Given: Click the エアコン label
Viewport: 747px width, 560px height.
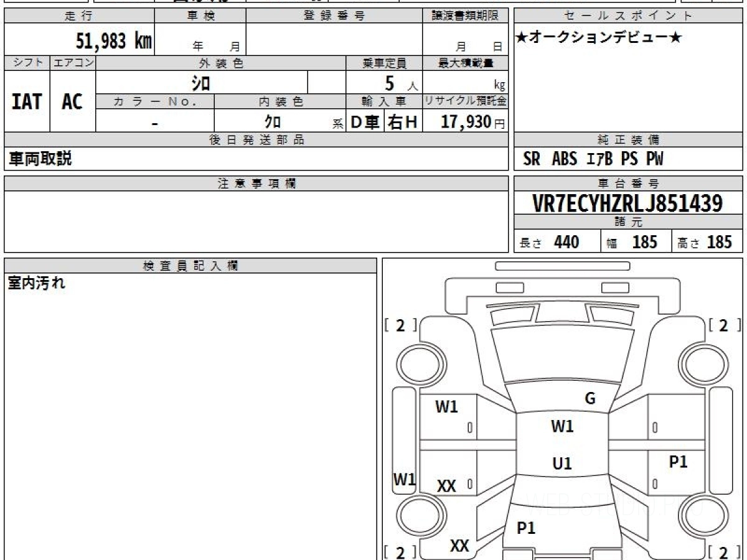Looking at the screenshot, I should pyautogui.click(x=73, y=63).
